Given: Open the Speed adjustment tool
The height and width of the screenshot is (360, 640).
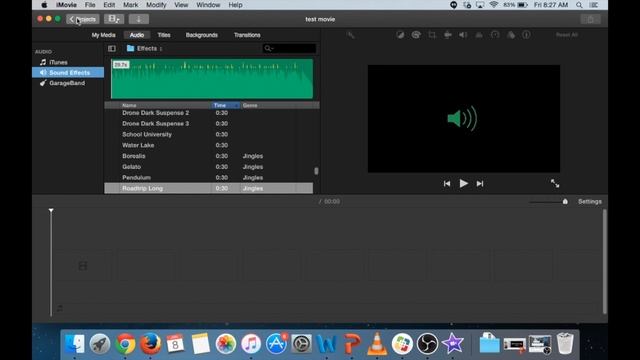Looking at the screenshot, I should pyautogui.click(x=495, y=35).
